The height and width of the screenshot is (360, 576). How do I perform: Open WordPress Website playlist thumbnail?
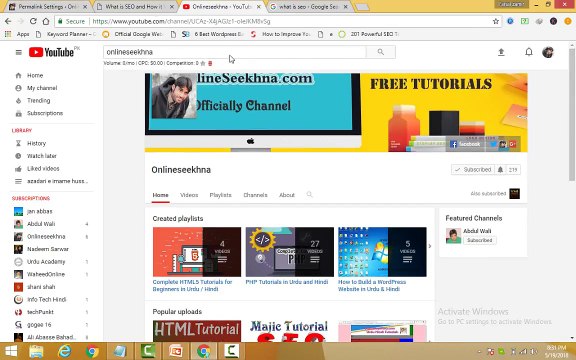[382, 252]
